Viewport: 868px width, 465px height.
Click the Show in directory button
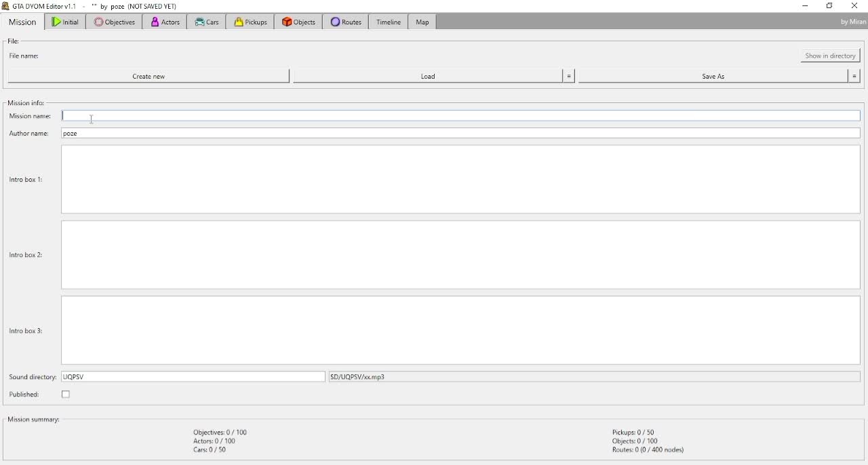(830, 56)
